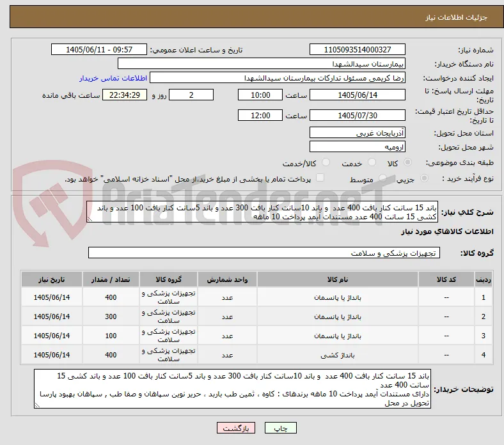
Task: Click بانداژ یا پانسمان in row 3
Action: tap(338, 336)
